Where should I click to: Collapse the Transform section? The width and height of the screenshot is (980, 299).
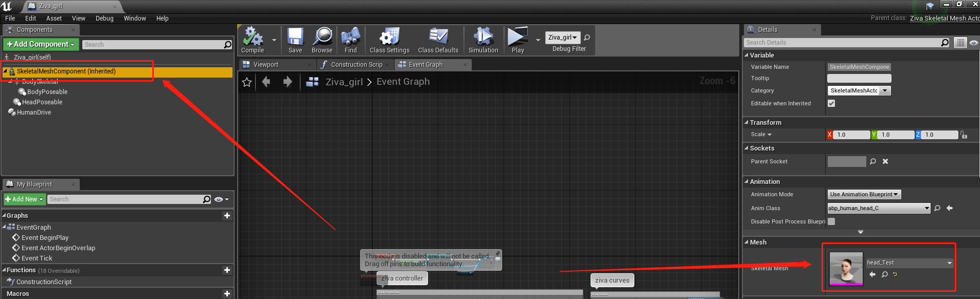(x=747, y=123)
